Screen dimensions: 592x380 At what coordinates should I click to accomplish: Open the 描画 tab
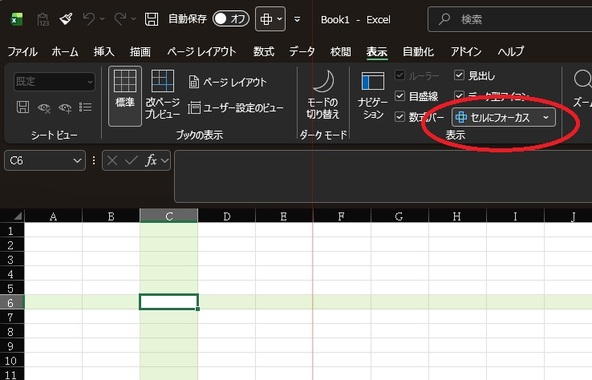pyautogui.click(x=140, y=52)
